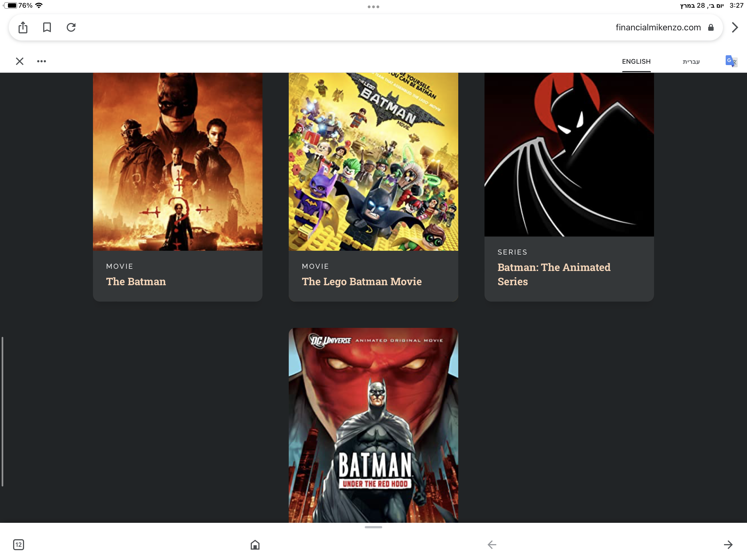Tap the 3:27 clock in status bar
747x560 pixels.
(736, 5)
